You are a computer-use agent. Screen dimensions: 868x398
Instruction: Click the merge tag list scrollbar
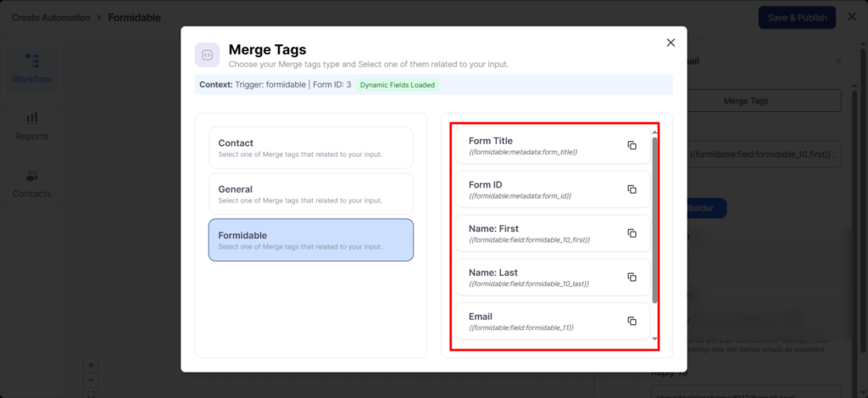pyautogui.click(x=654, y=219)
